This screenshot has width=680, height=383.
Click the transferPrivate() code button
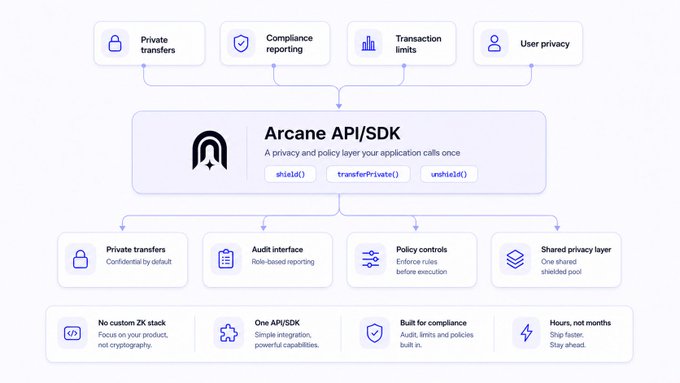tap(368, 174)
